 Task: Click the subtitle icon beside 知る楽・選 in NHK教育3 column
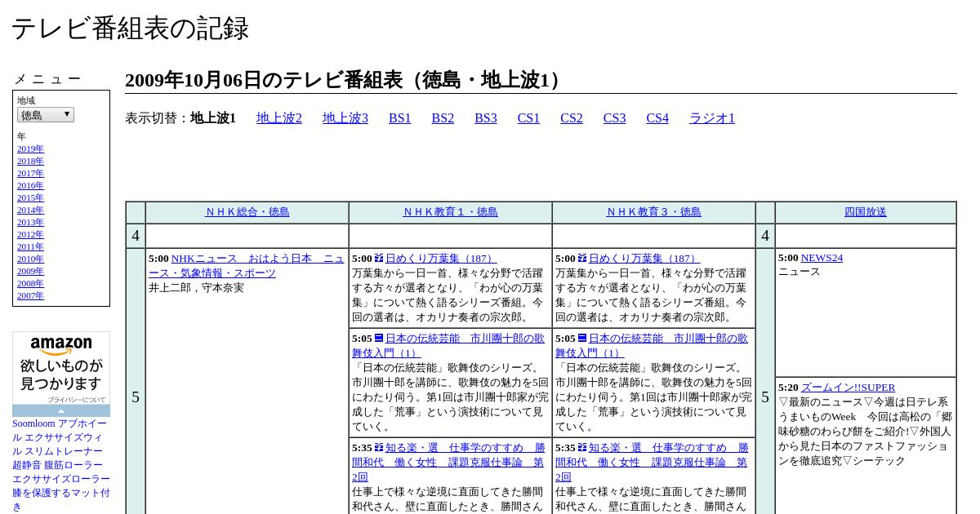click(582, 448)
